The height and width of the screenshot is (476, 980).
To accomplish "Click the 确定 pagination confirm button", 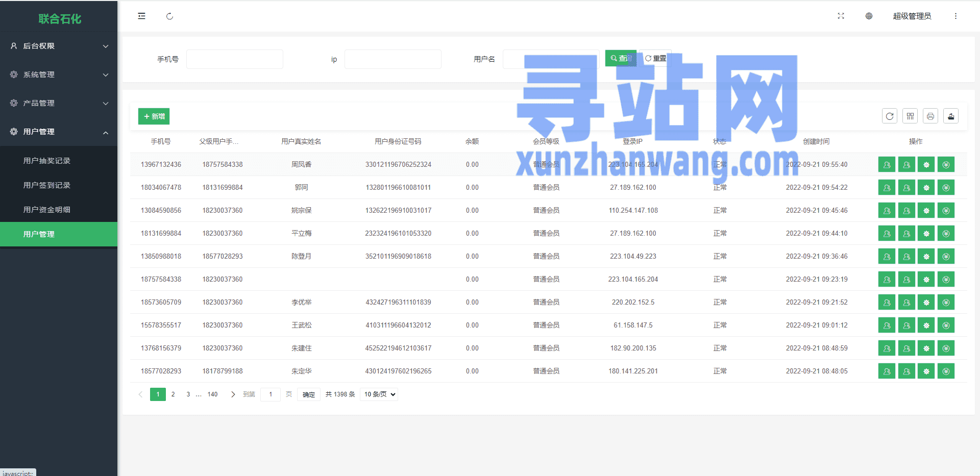I will (309, 394).
